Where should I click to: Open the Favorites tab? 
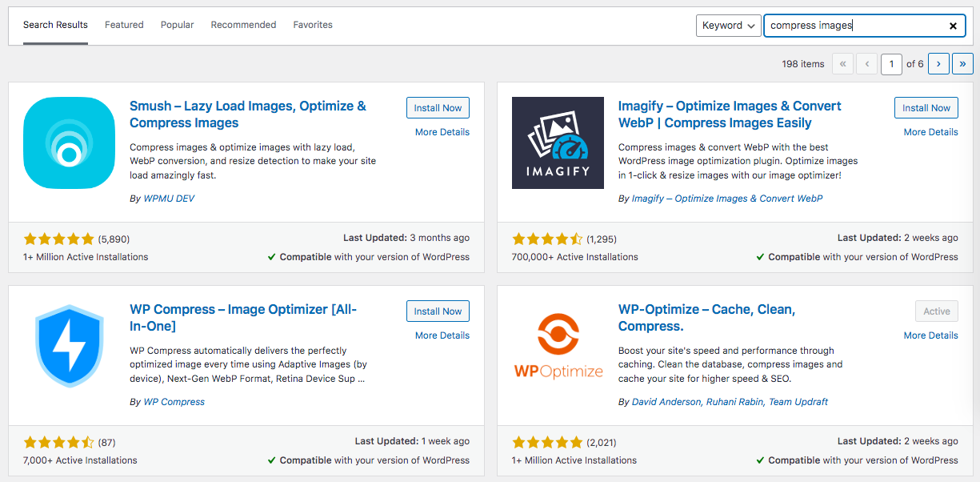(x=313, y=24)
